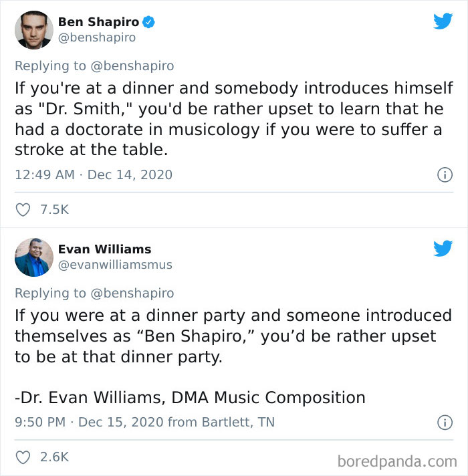The height and width of the screenshot is (476, 468).
Task: Click @benshapiro in Evan's Replying to line
Action: tap(132, 293)
